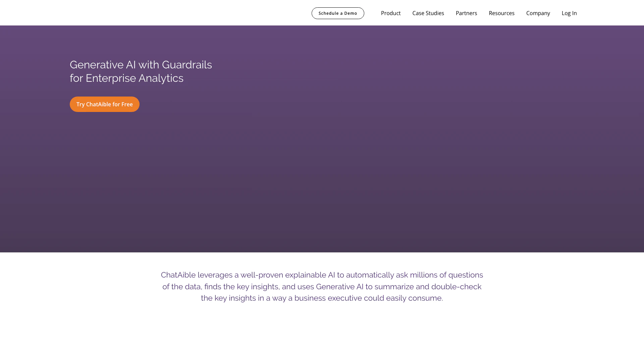Screen dimensions: 644x362
Task: Click the empty white area below the description text
Action: point(322,335)
